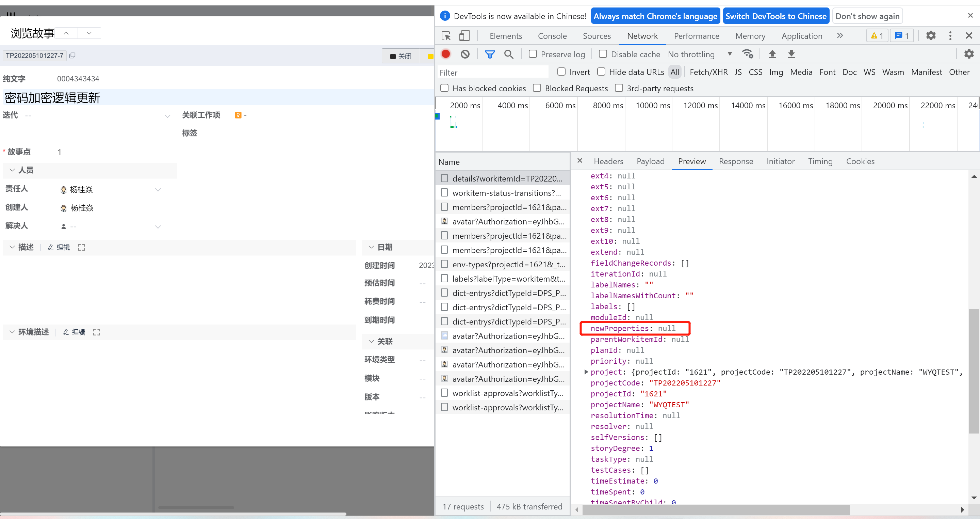
Task: Switch to the Headers tab
Action: click(x=608, y=161)
